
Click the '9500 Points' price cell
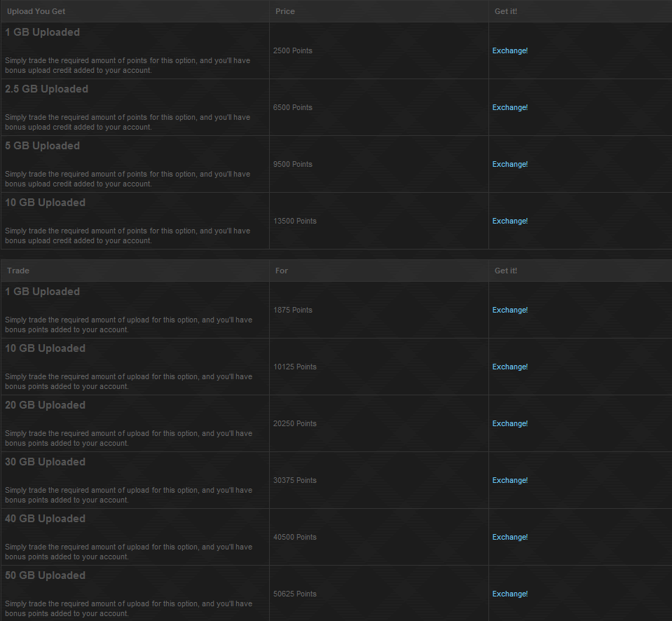(379, 164)
